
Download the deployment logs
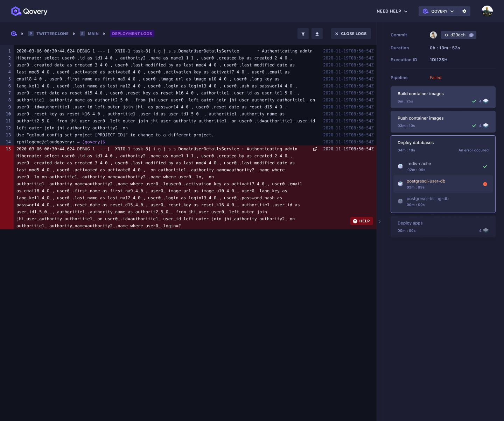(x=317, y=34)
